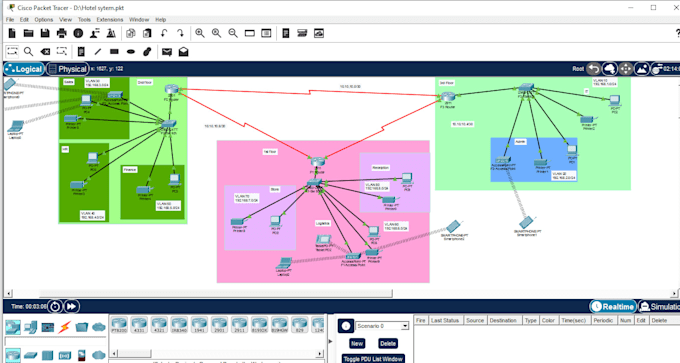This screenshot has height=363, width=680.
Task: Open an existing file folder icon
Action: tap(29, 33)
